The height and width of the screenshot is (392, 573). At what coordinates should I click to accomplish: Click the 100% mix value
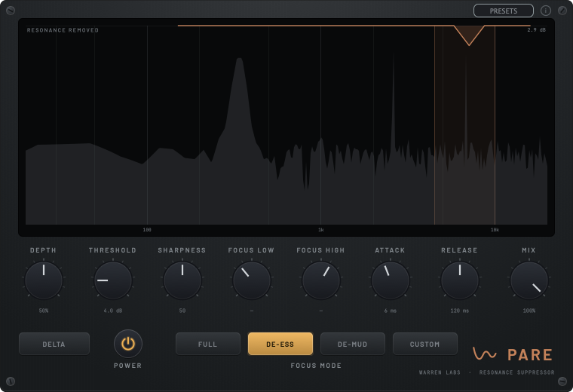529,311
